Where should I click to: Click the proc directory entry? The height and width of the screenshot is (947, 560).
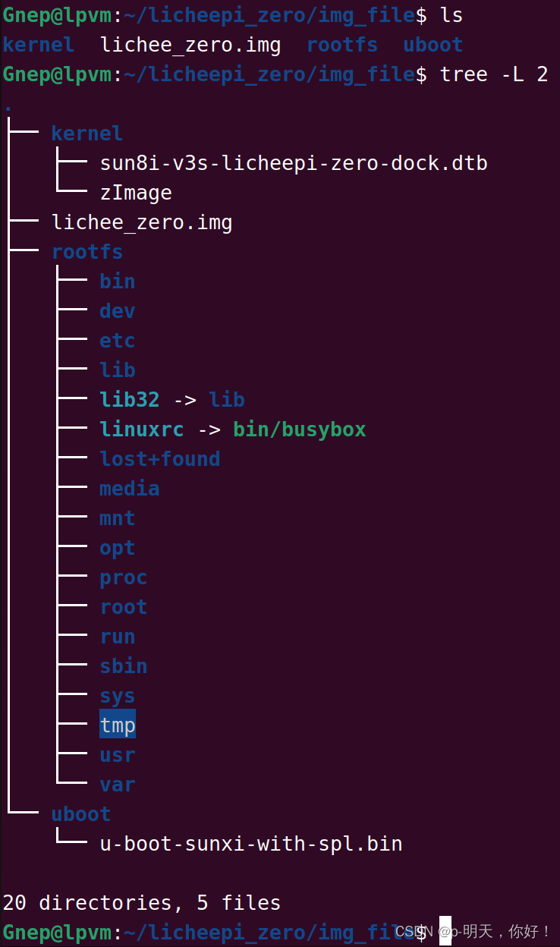tap(123, 577)
